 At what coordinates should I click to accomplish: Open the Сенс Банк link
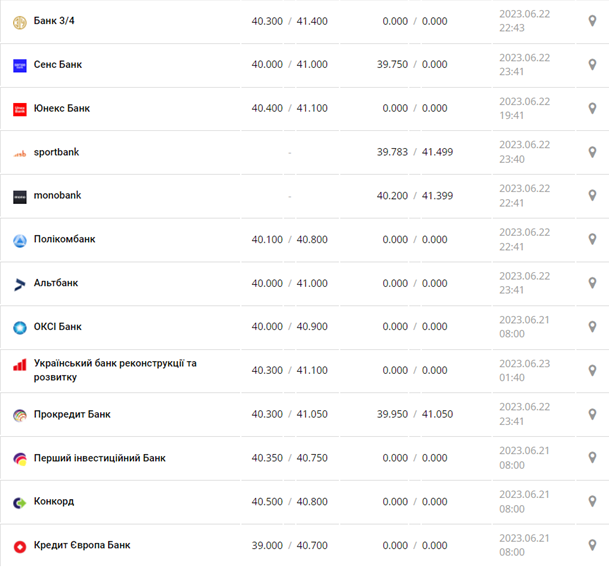tap(58, 65)
